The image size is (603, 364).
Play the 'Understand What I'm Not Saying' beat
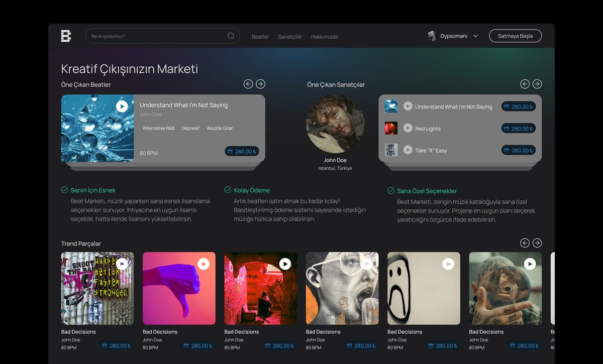point(121,106)
